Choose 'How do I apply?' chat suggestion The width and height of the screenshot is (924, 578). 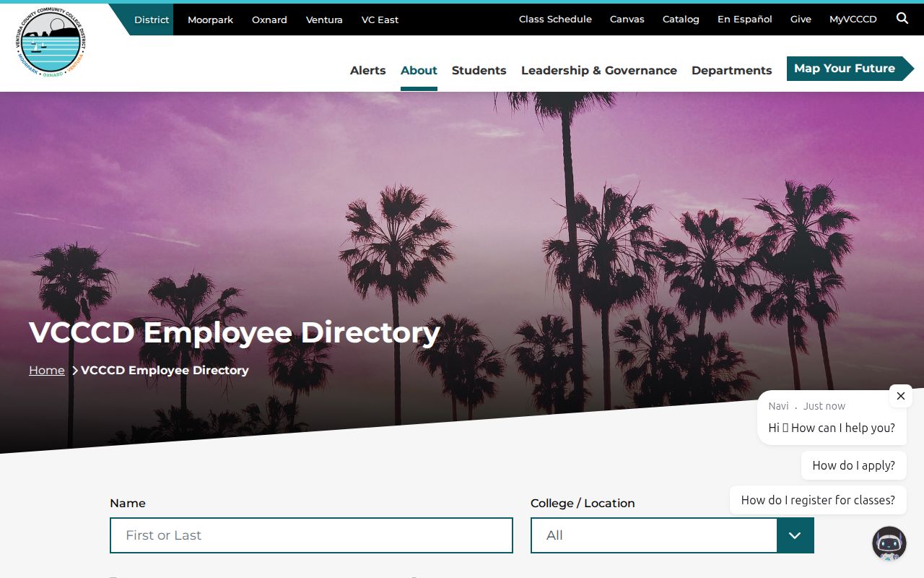[x=854, y=465]
